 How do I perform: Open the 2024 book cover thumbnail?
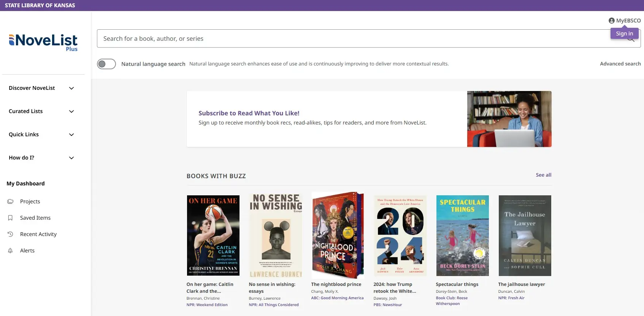pos(400,235)
